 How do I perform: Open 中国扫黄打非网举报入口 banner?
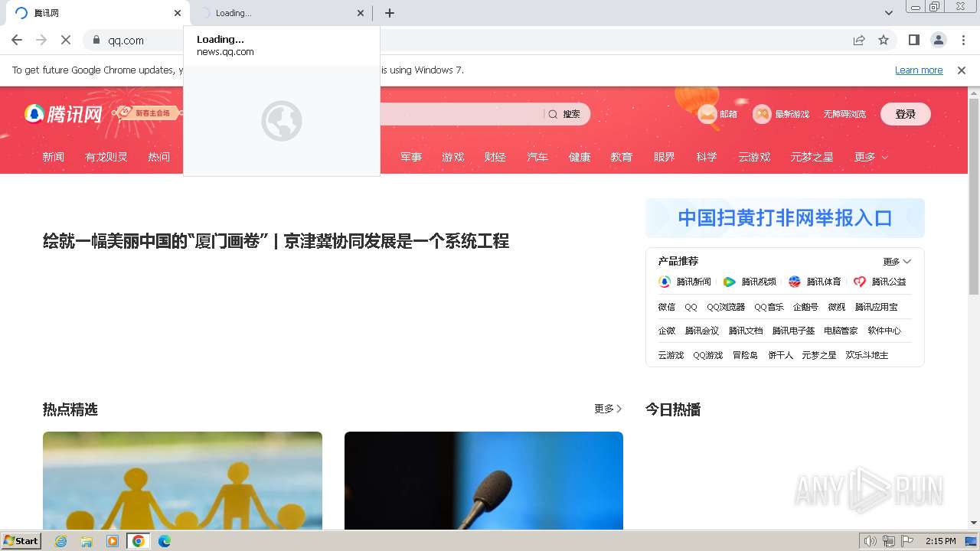tap(785, 218)
